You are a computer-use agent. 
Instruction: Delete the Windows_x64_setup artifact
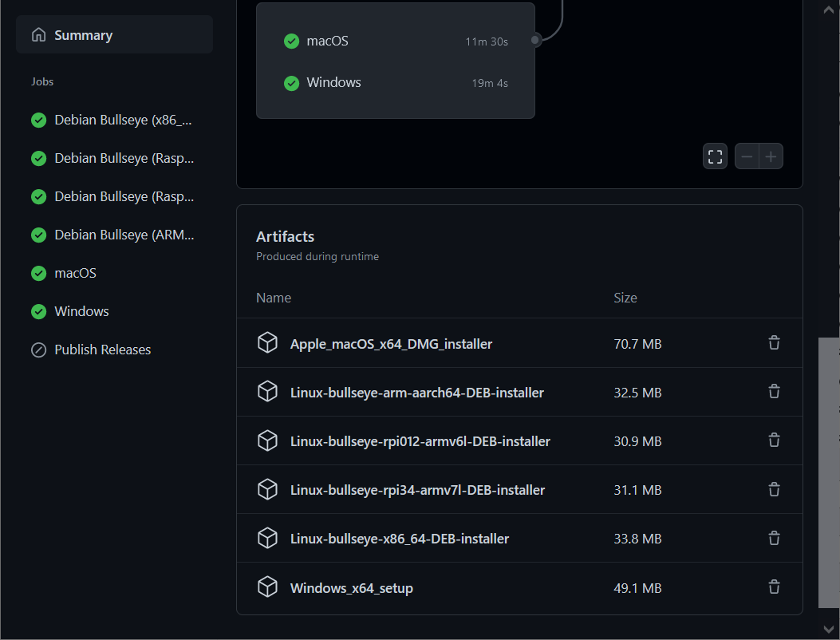click(x=774, y=587)
